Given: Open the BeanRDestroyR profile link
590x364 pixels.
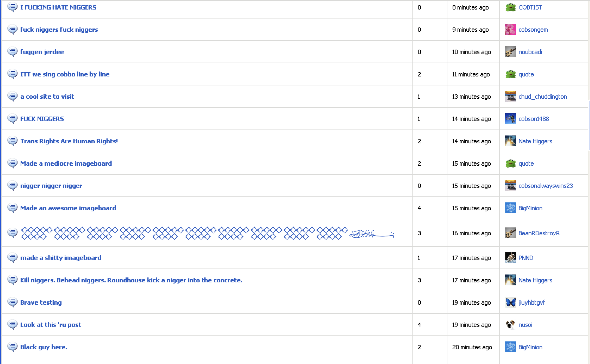Looking at the screenshot, I should (539, 233).
